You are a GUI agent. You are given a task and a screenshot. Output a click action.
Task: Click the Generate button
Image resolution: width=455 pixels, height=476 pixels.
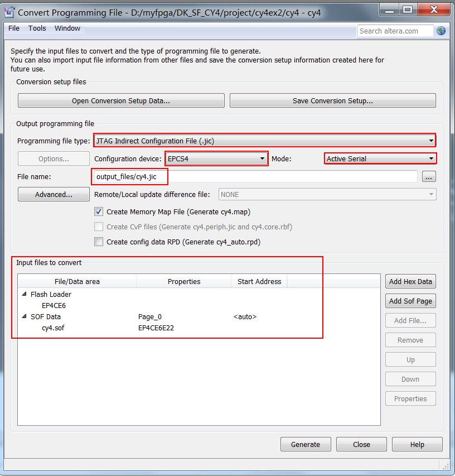tap(306, 444)
